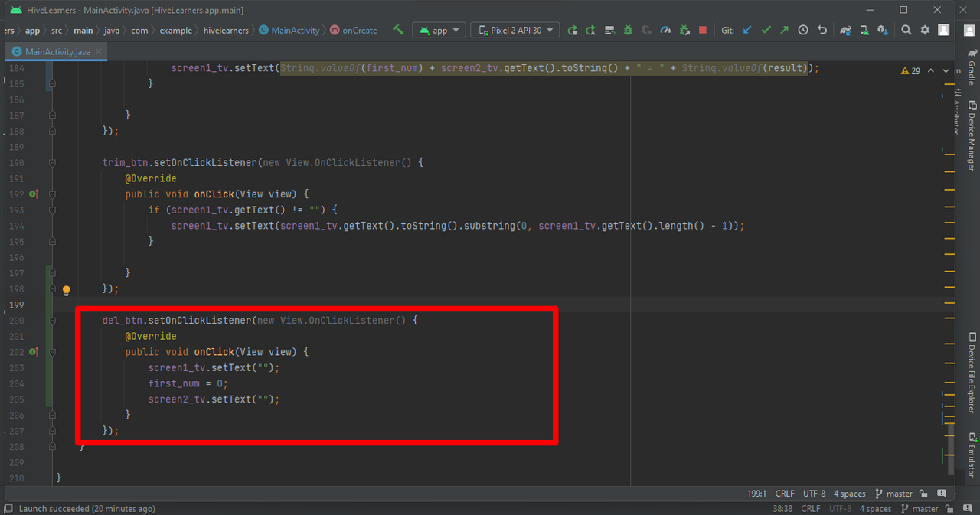This screenshot has height=515, width=980.
Task: Run the app using the green rerun icon
Action: [572, 30]
